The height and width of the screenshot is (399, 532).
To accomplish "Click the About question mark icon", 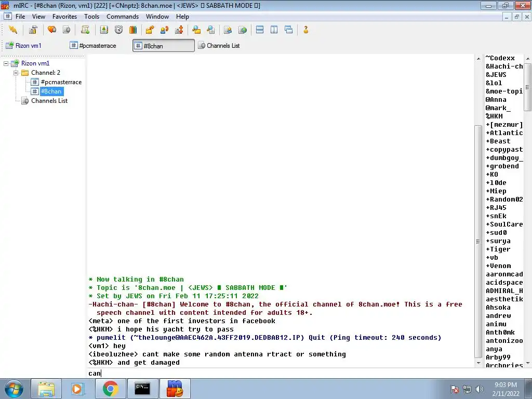I will [x=305, y=30].
